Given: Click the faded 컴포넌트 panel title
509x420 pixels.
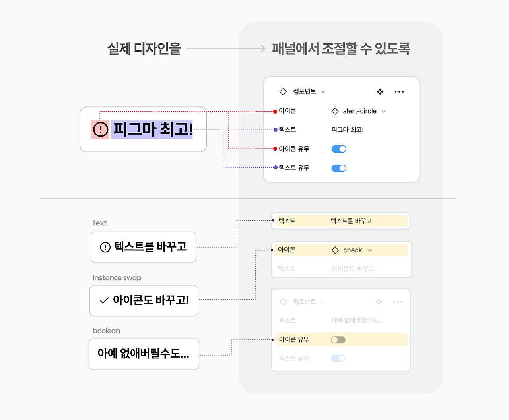Looking at the screenshot, I should (x=304, y=302).
